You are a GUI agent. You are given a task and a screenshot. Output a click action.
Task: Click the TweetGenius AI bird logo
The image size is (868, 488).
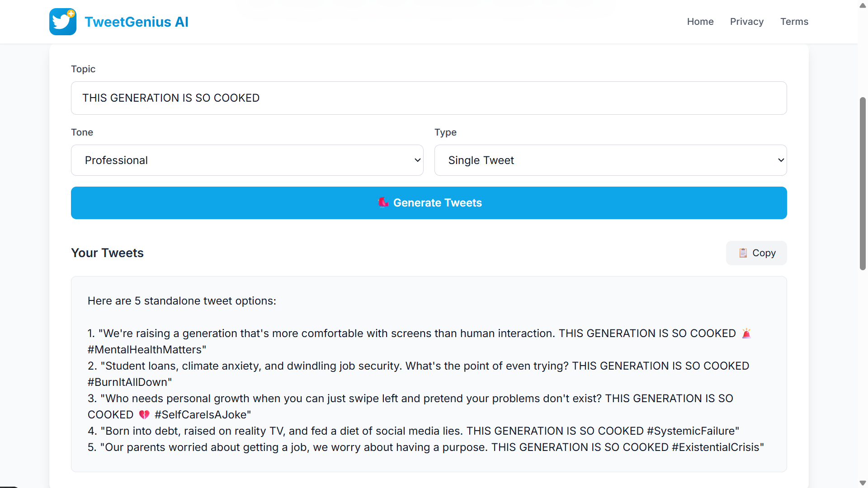point(62,21)
